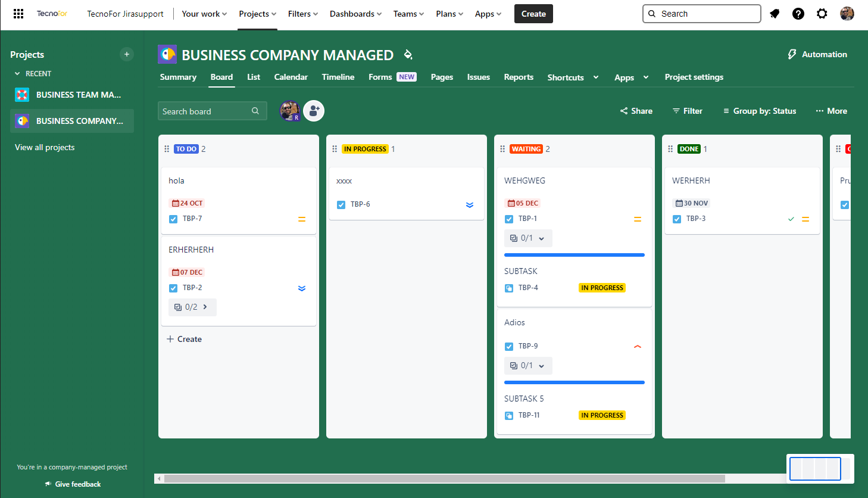Open the Group by: Status dropdown
The image size is (868, 498).
[x=759, y=111]
